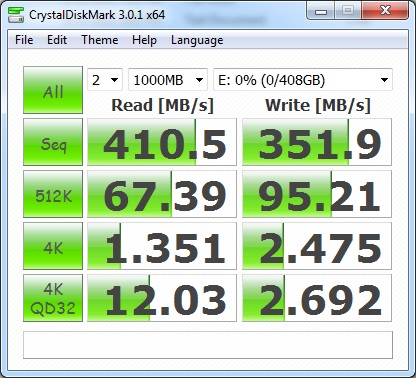Viewport: 416px width, 378px height.
Task: Start the 512K random test
Action: [x=53, y=194]
